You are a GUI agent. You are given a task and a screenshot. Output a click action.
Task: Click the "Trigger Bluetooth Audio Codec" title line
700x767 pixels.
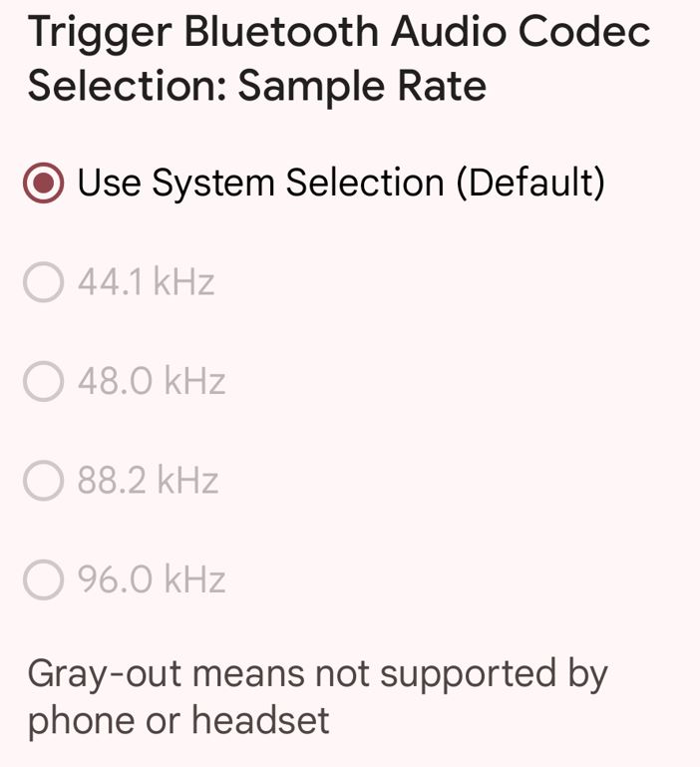click(339, 32)
